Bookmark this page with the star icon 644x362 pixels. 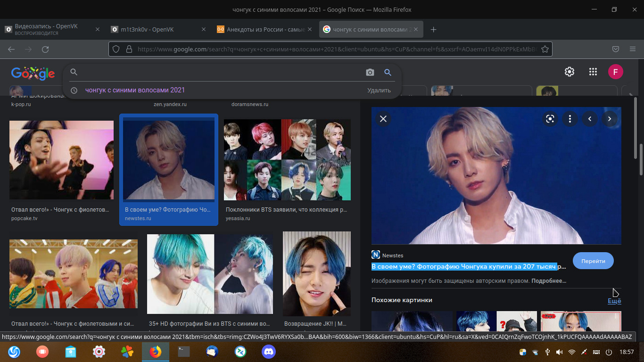(545, 49)
